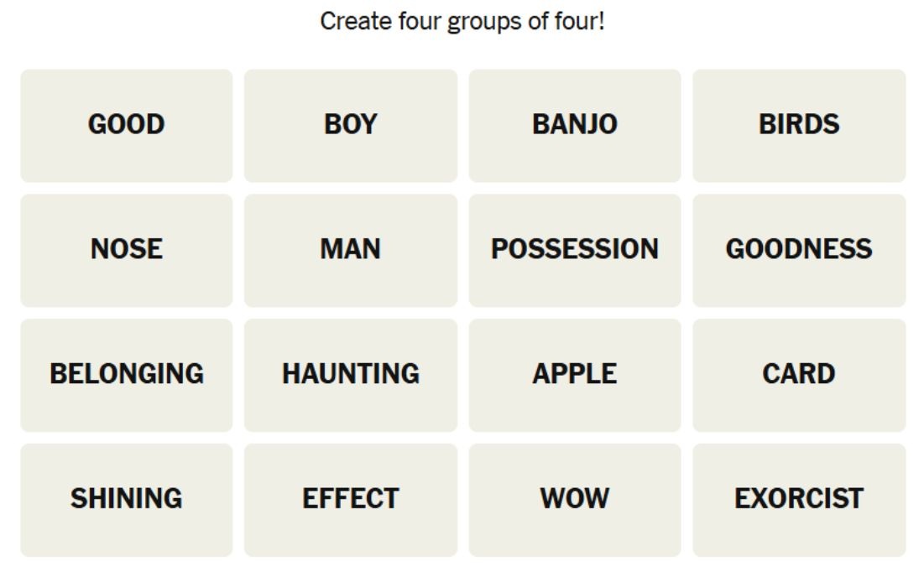
Task: Click the 'Create four groups of four!' heading
Action: tap(462, 22)
